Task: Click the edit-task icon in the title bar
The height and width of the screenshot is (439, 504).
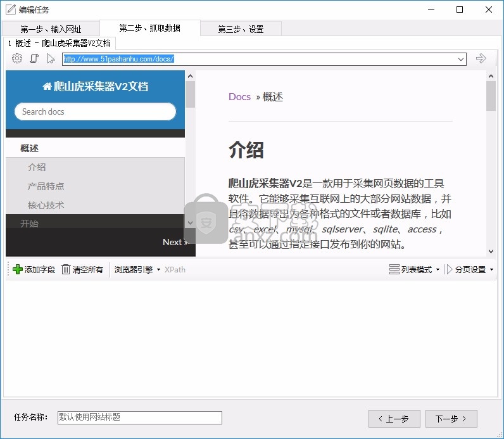Action: [x=11, y=10]
